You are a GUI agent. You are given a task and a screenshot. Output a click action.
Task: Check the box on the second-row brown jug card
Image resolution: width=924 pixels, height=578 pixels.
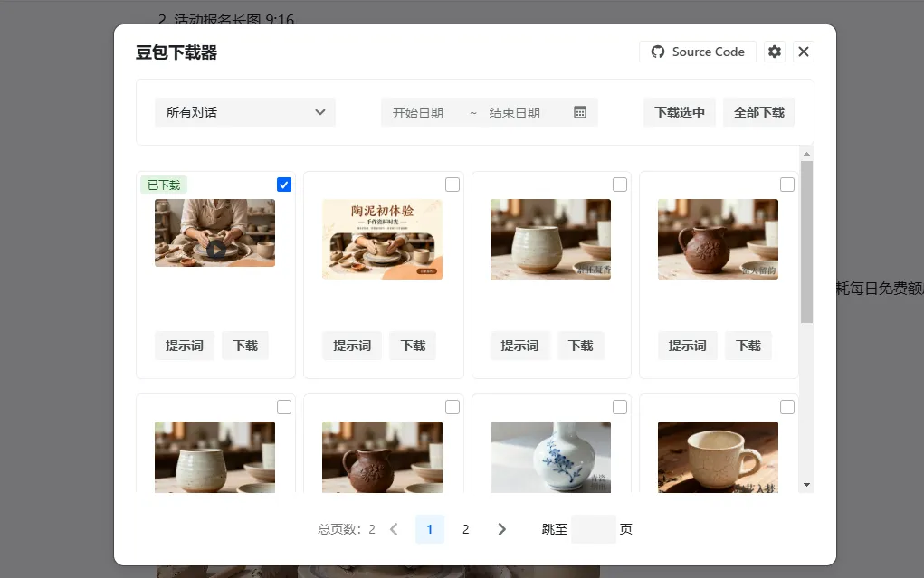tap(452, 407)
